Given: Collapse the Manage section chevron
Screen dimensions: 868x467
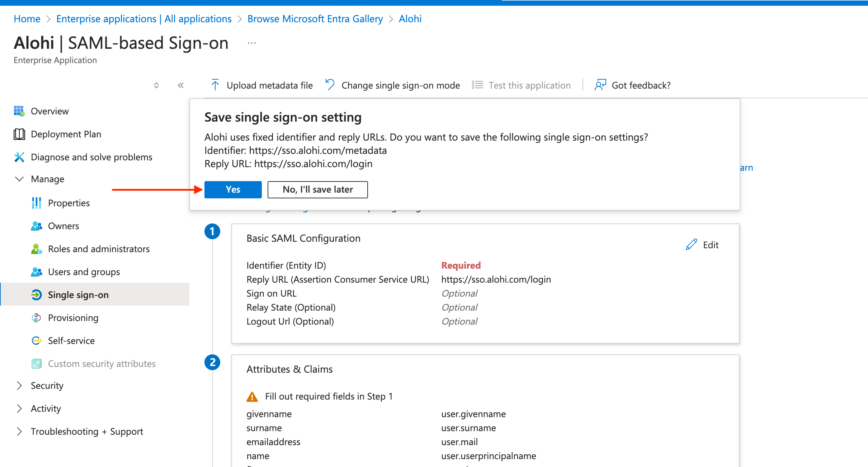Looking at the screenshot, I should coord(19,179).
